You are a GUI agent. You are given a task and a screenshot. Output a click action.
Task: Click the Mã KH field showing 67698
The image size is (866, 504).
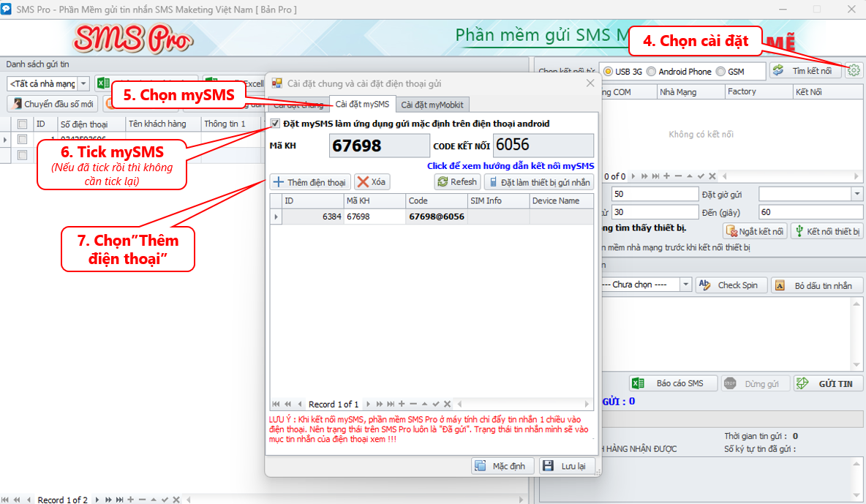(x=379, y=146)
